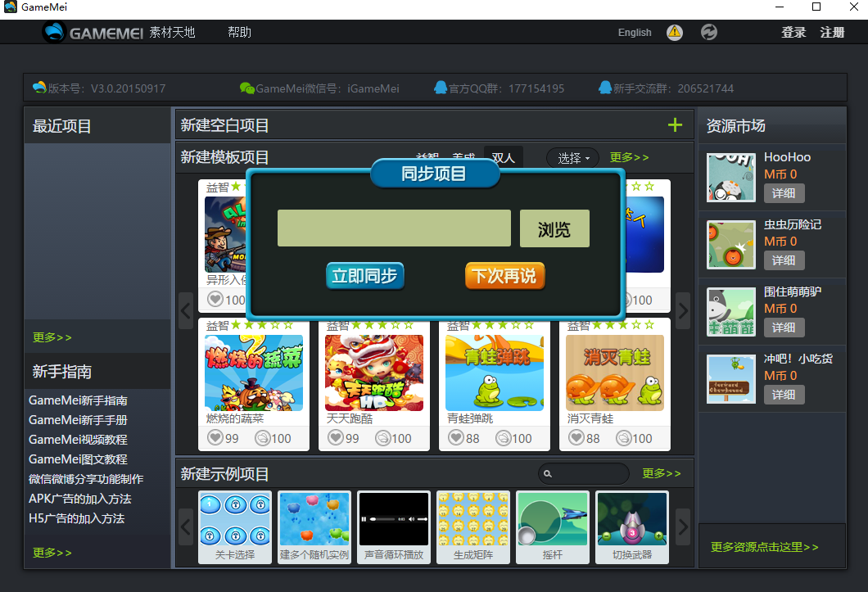The height and width of the screenshot is (592, 868).
Task: Click heart icon on 天天跑酷 card
Action: click(336, 438)
